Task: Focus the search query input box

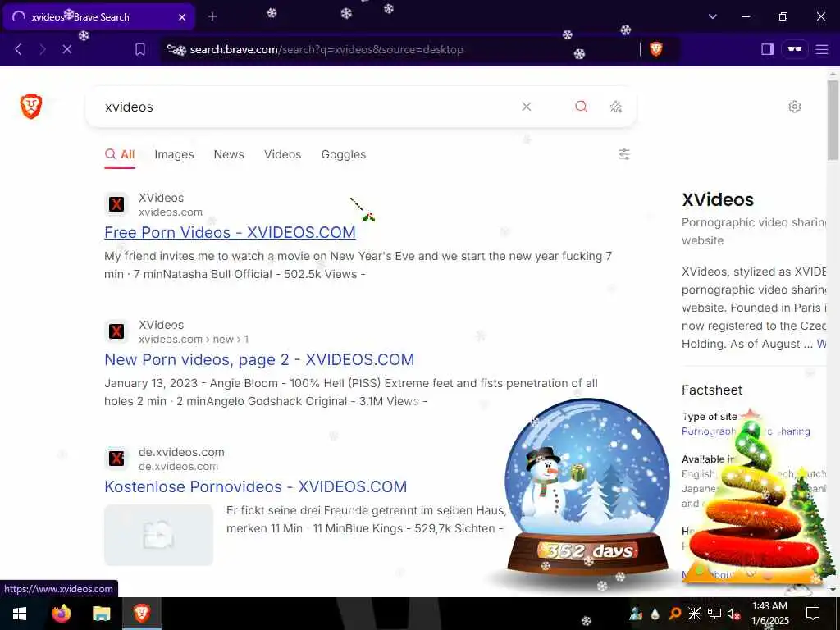Action: click(x=305, y=107)
